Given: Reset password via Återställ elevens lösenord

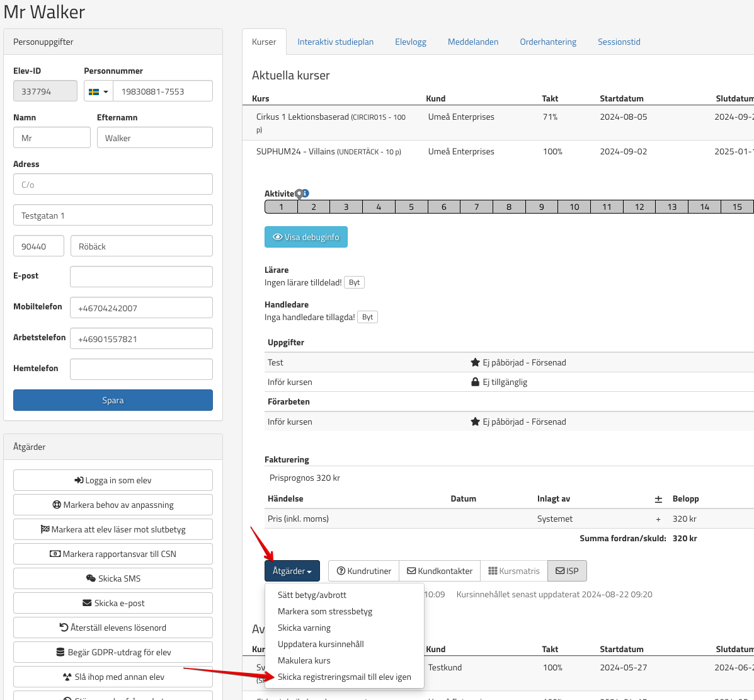Looking at the screenshot, I should click(x=113, y=628).
